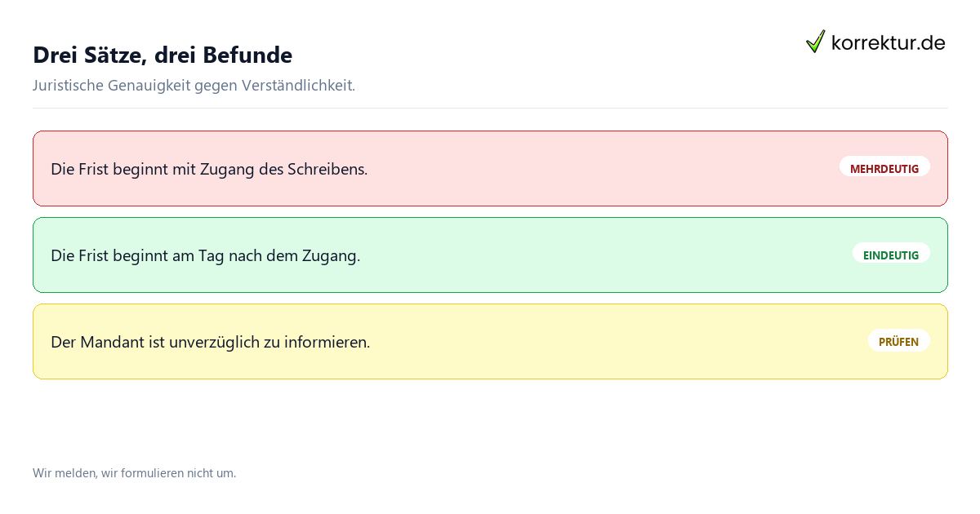Click the MEHRDEUTIG badge
The height and width of the screenshot is (514, 980).
884,169
